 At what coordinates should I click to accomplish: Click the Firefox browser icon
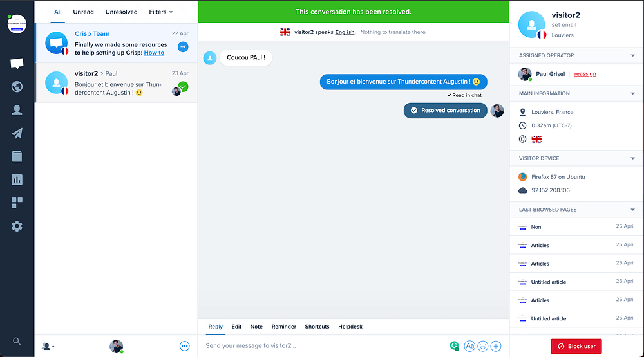pos(522,177)
